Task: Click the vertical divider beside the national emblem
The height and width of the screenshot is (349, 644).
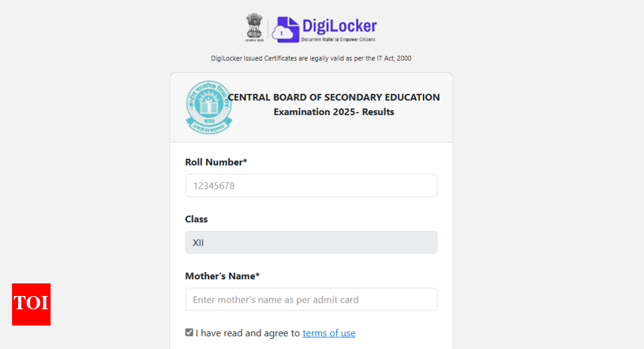Action: [x=267, y=28]
